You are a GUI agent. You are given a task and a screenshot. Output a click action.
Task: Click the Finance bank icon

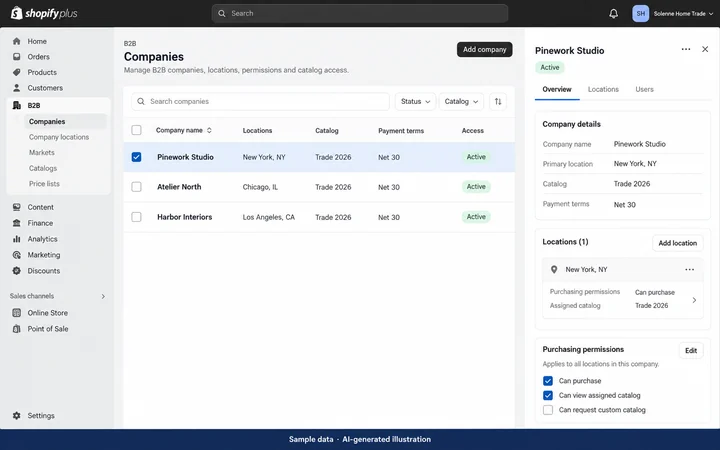pos(17,223)
